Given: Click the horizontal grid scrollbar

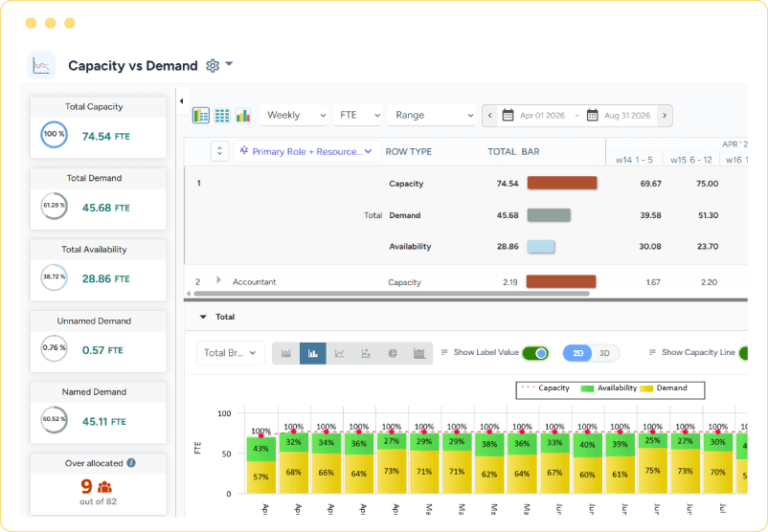Looking at the screenshot, I should coord(392,294).
